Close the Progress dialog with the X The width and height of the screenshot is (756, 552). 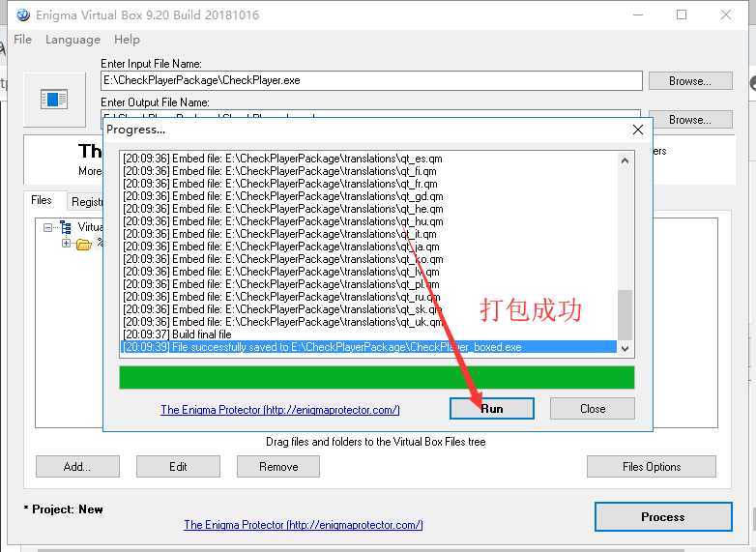tap(638, 130)
